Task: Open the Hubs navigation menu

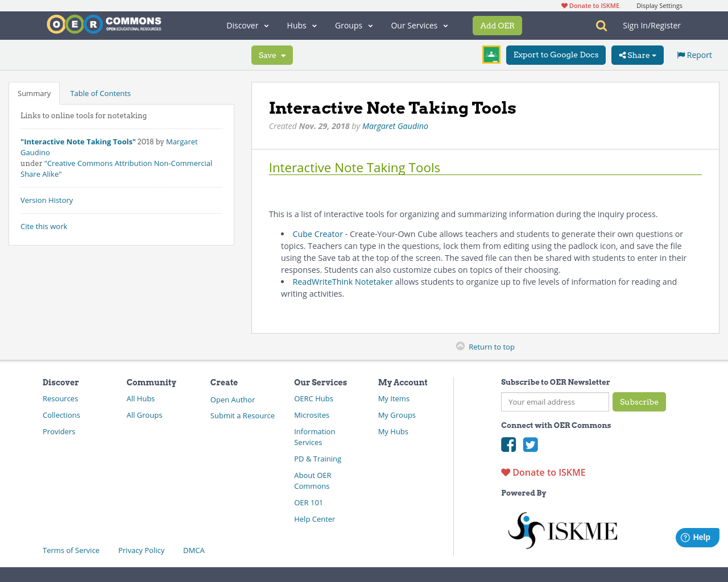Action: (x=301, y=25)
